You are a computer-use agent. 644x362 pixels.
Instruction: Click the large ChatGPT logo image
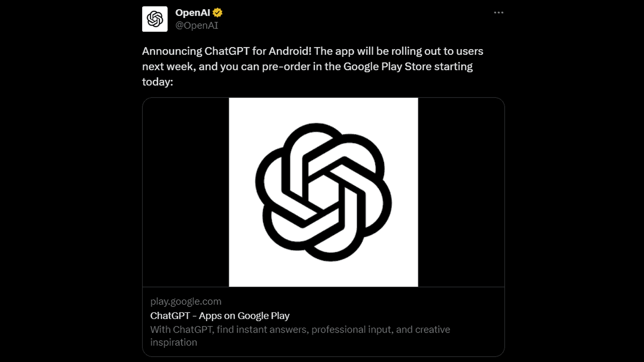(324, 192)
